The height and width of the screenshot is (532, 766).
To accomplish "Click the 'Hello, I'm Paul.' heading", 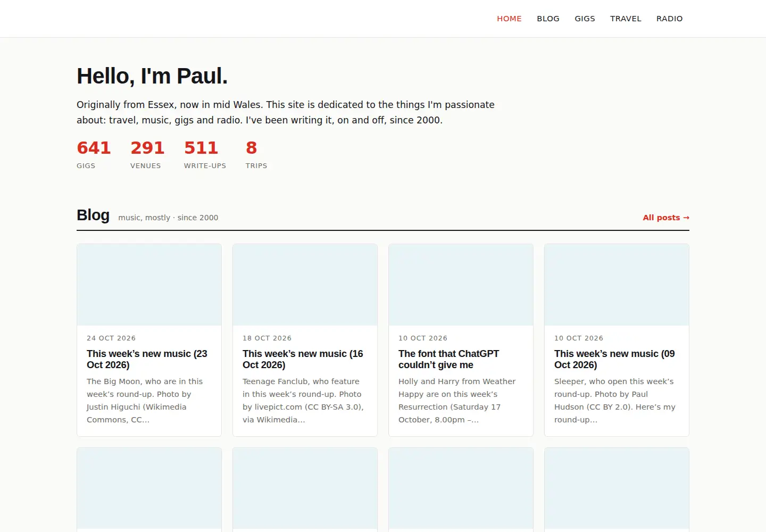I will click(152, 76).
